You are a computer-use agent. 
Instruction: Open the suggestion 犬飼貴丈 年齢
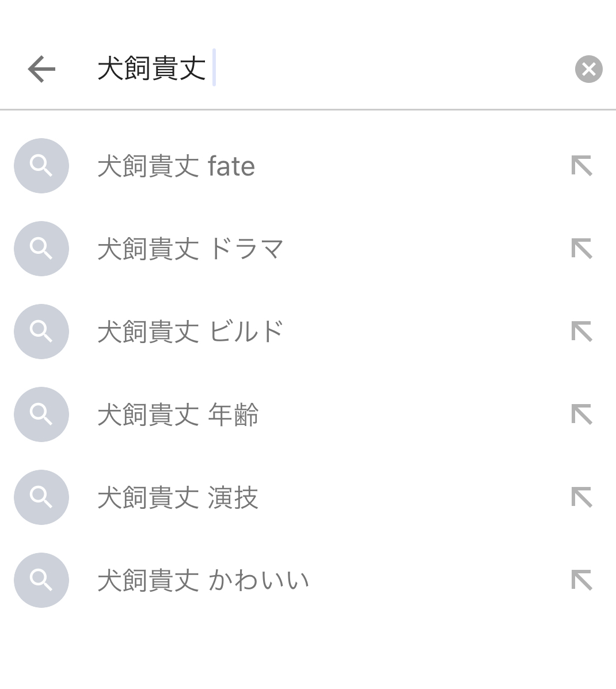tap(178, 415)
